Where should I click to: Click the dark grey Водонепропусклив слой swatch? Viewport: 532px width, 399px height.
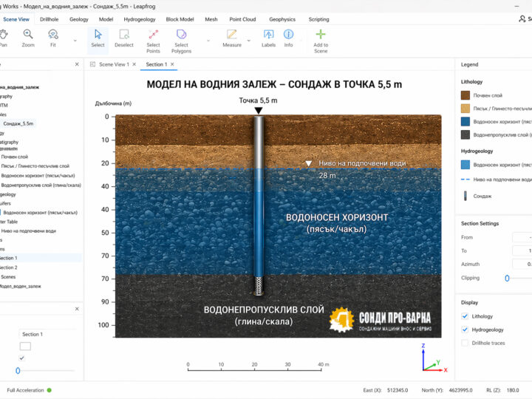(465, 134)
